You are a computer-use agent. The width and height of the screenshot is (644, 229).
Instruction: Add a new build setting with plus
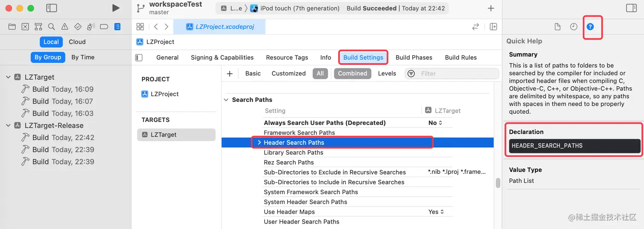coord(230,73)
